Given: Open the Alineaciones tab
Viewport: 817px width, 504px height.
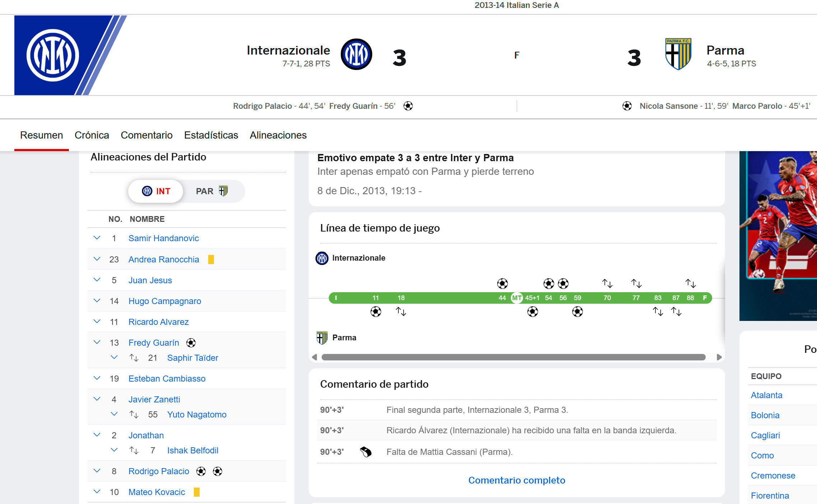Looking at the screenshot, I should point(278,135).
